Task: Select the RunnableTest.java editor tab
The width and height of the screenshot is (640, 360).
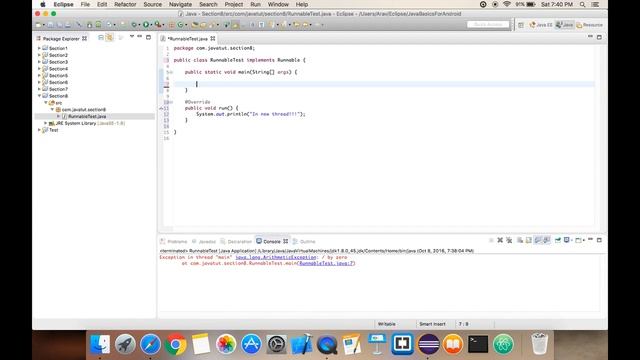Action: (188, 38)
